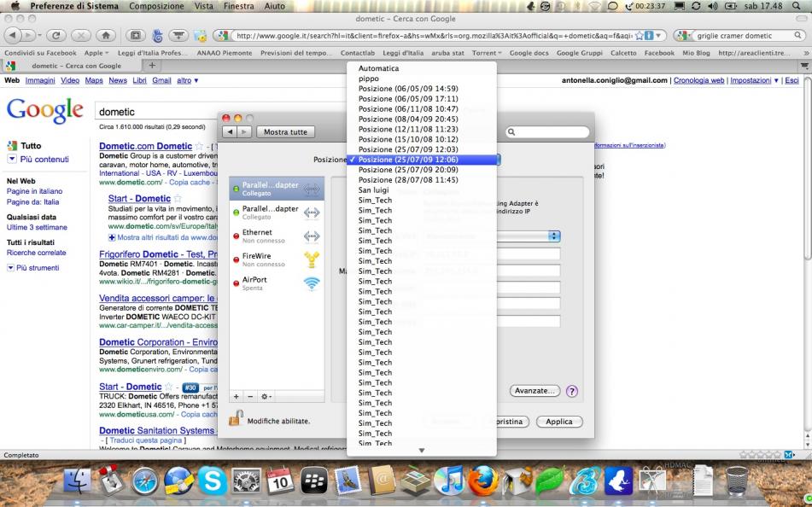Open System Preferences dock icon
The image size is (812, 507).
pyautogui.click(x=246, y=481)
